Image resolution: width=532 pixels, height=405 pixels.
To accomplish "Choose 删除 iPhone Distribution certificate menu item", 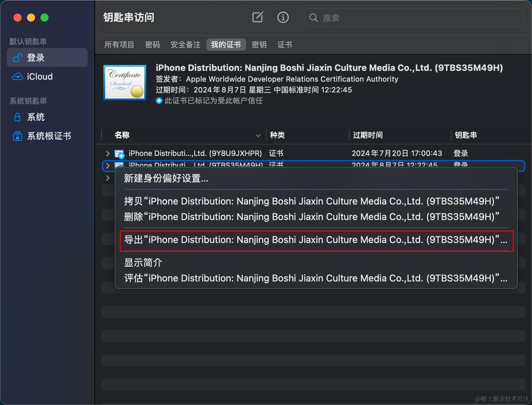I will 316,217.
